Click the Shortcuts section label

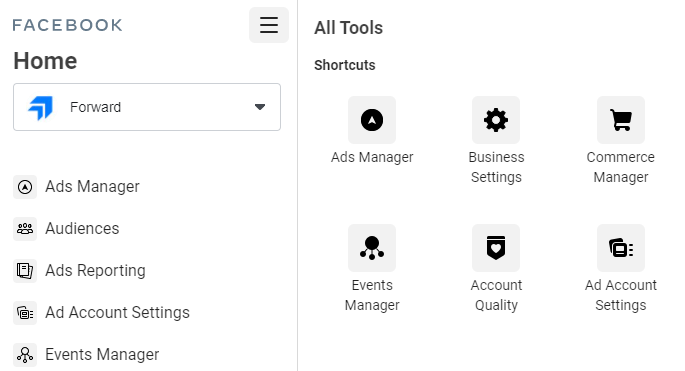345,65
